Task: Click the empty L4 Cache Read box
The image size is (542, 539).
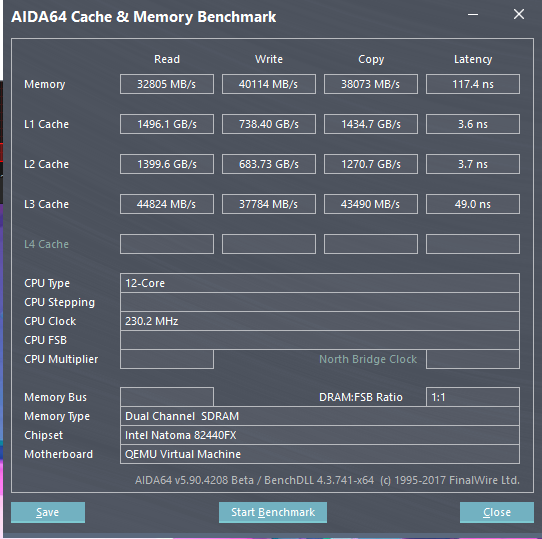Action: point(167,244)
